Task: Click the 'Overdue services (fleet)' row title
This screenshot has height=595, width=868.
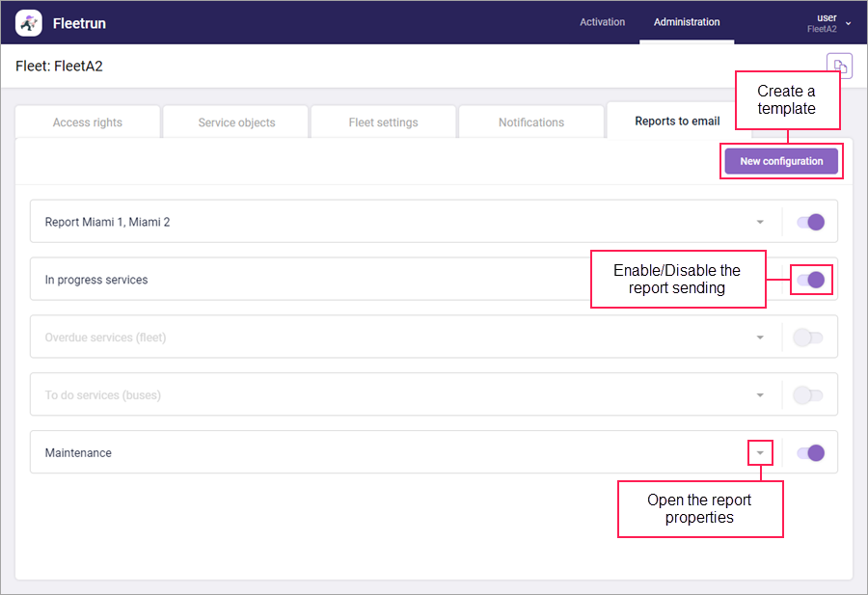Action: click(x=105, y=338)
